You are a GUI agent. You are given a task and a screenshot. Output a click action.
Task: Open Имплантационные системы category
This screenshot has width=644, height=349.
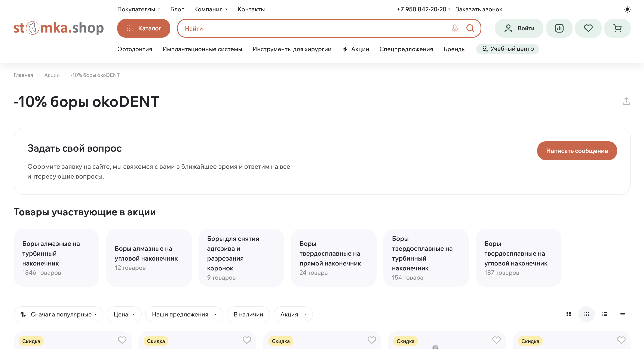202,49
